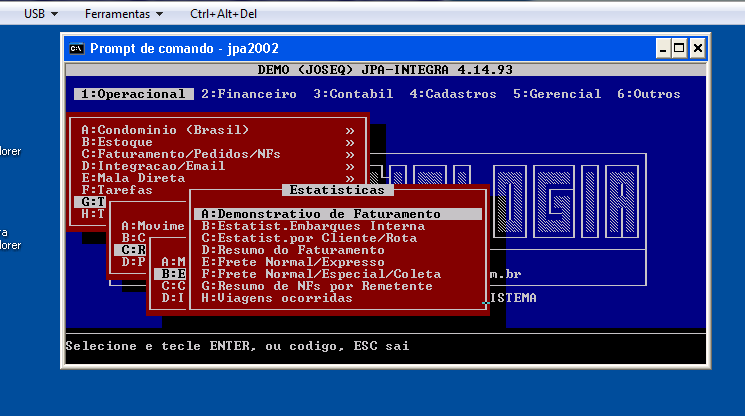Open the 6:Outros menu

[649, 94]
